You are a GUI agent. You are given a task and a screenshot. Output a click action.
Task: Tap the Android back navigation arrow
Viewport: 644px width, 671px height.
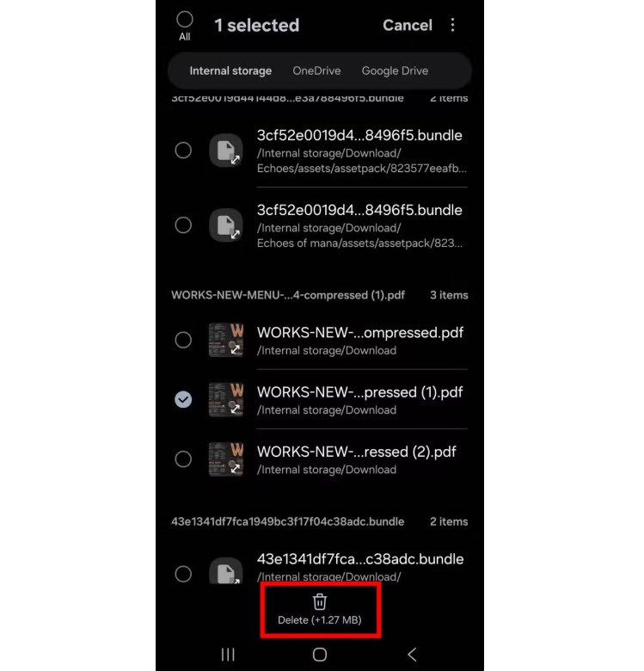pyautogui.click(x=412, y=654)
